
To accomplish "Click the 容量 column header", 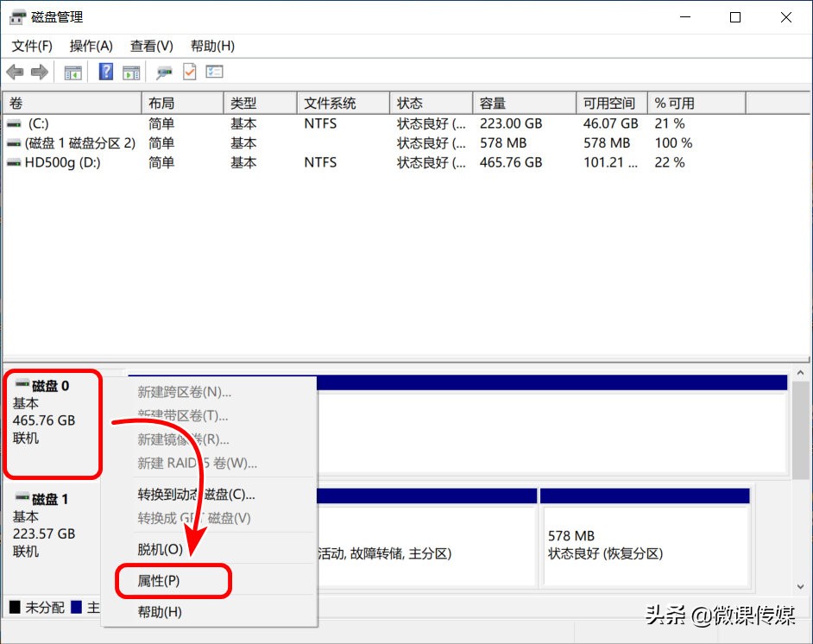I will 492,102.
